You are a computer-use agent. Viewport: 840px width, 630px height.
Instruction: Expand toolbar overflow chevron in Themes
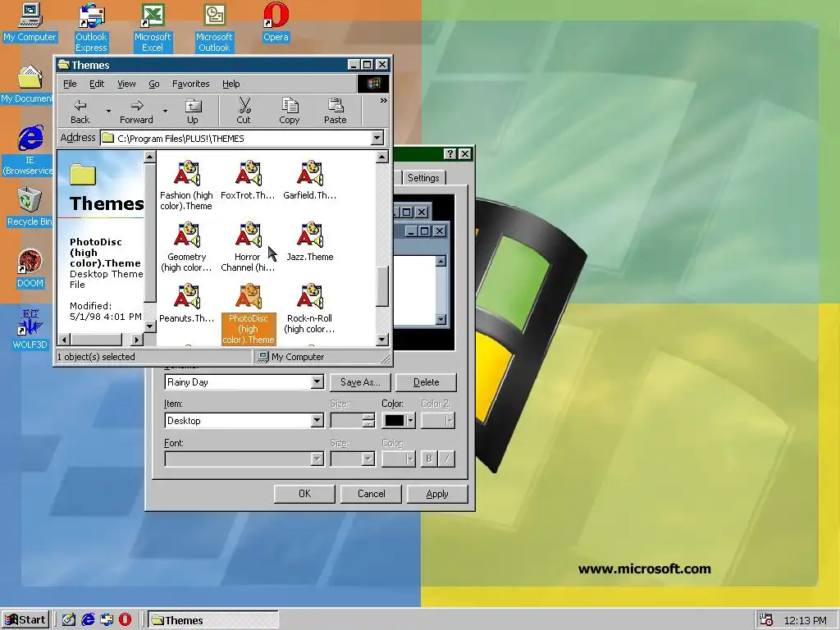pyautogui.click(x=384, y=100)
